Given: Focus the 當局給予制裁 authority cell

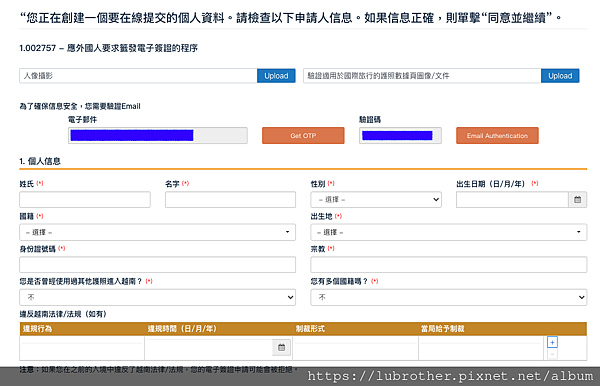Looking at the screenshot, I should pos(481,348).
